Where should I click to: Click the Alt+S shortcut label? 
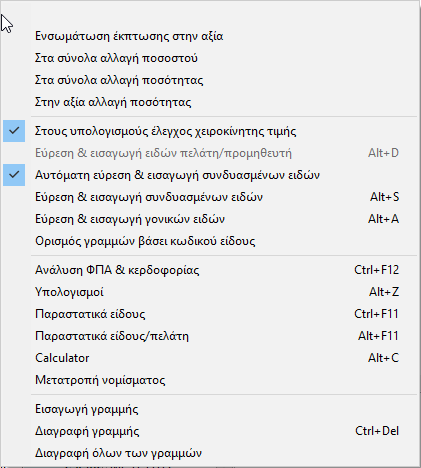(384, 197)
